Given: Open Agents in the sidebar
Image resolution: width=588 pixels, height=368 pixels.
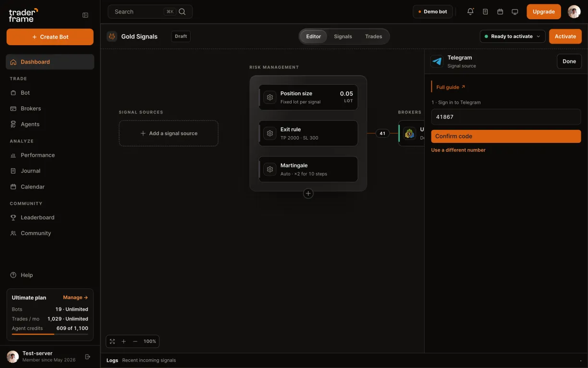Looking at the screenshot, I should (50, 124).
